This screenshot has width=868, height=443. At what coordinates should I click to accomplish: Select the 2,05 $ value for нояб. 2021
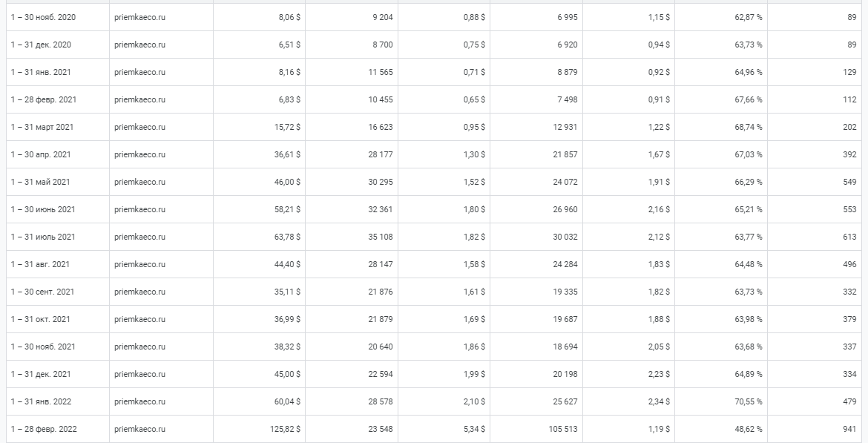pyautogui.click(x=658, y=347)
